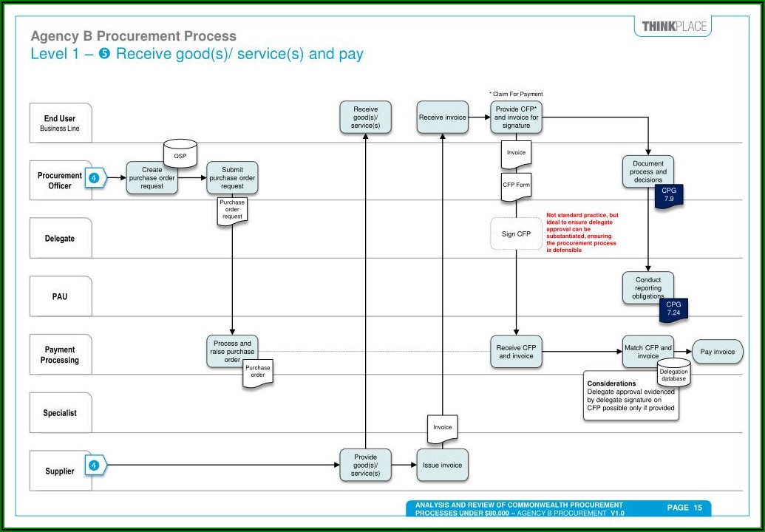The height and width of the screenshot is (532, 765).
Task: Select the CFP Form document shape
Action: [x=516, y=185]
